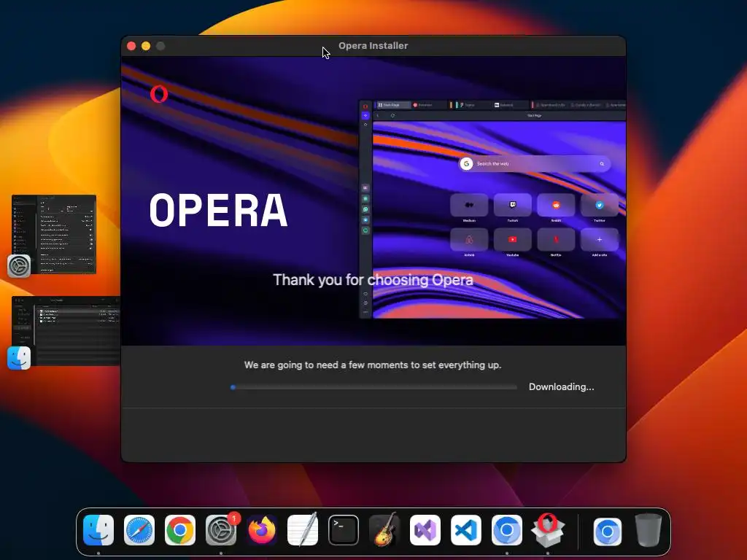The image size is (747, 560).
Task: Open Terminal from the Dock
Action: [x=344, y=530]
